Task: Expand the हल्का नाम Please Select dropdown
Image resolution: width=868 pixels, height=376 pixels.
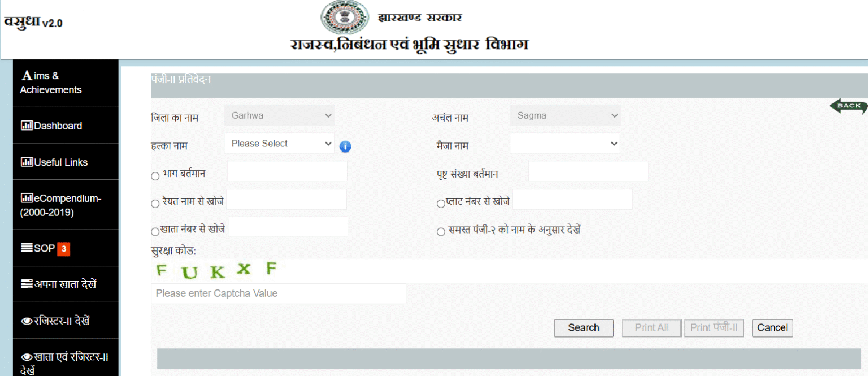Action: (279, 144)
